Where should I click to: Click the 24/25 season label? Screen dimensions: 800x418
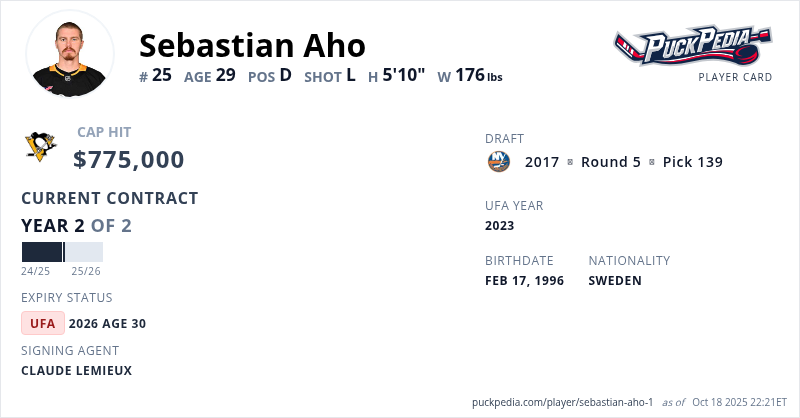tap(36, 271)
